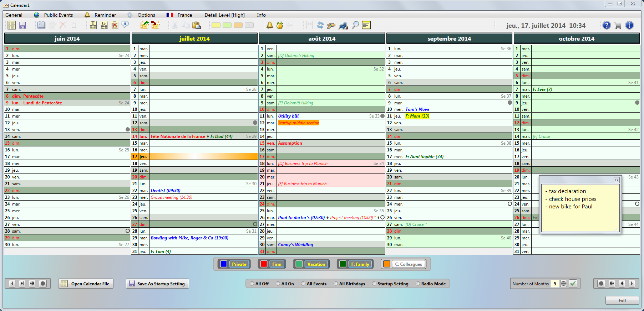Click the alarm clock icon
The width and height of the screenshot is (644, 311).
pyautogui.click(x=280, y=25)
